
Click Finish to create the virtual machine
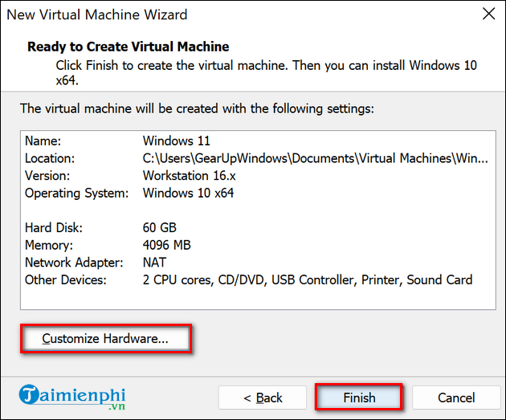(359, 398)
